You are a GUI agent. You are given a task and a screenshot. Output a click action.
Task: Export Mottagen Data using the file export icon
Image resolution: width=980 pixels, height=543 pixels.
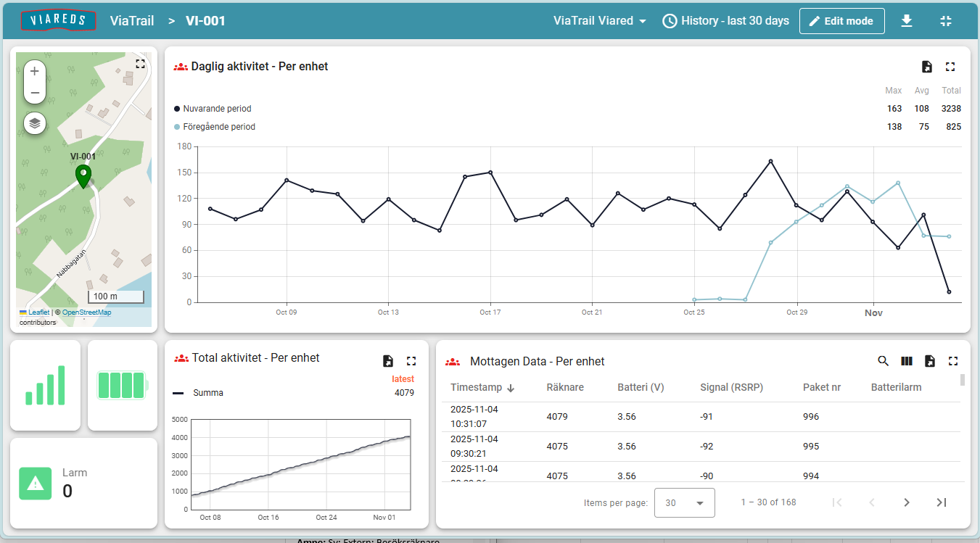tap(930, 360)
